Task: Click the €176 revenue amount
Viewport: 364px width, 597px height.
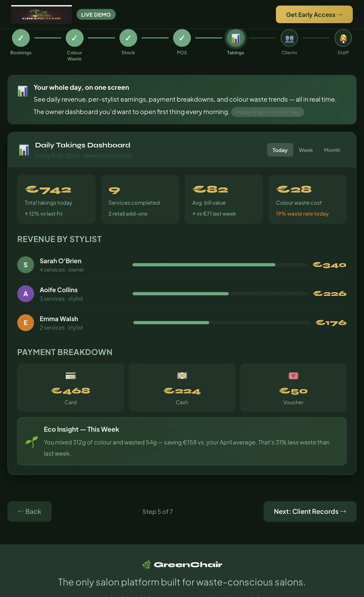Action: click(331, 323)
